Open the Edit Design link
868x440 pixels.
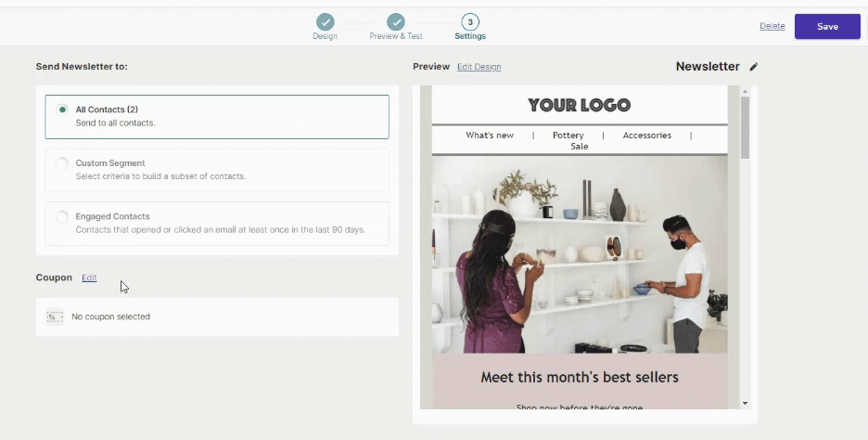(x=479, y=67)
